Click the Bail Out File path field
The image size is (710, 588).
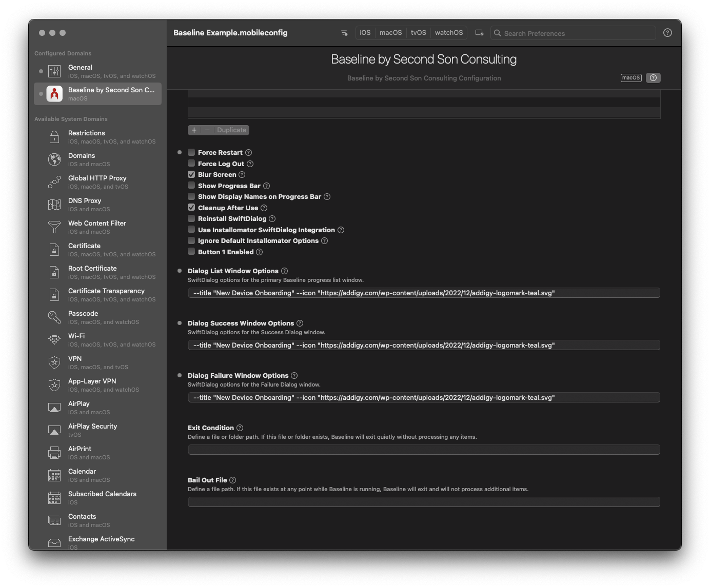[424, 502]
